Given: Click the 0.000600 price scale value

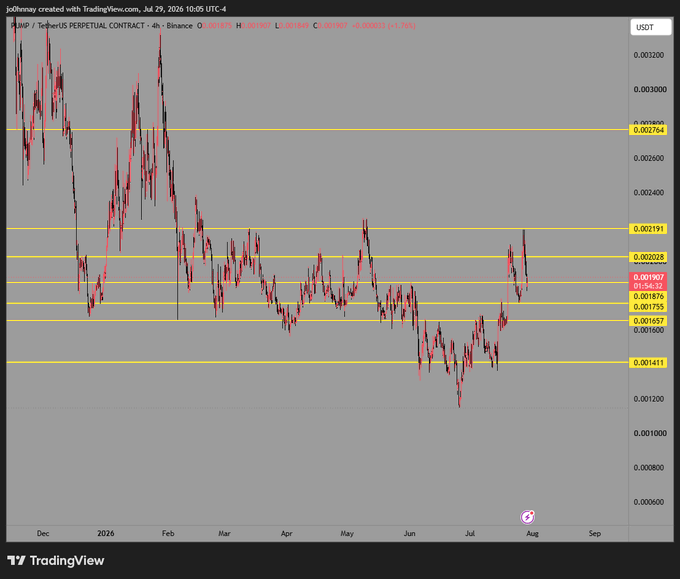Looking at the screenshot, I should pyautogui.click(x=648, y=502).
